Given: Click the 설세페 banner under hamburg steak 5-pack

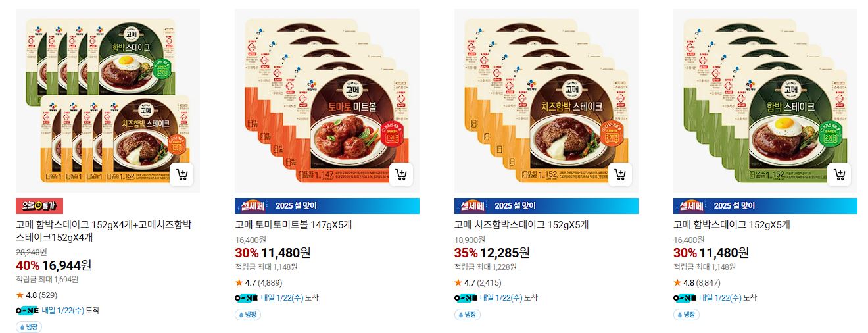Looking at the screenshot, I should click(x=765, y=206).
